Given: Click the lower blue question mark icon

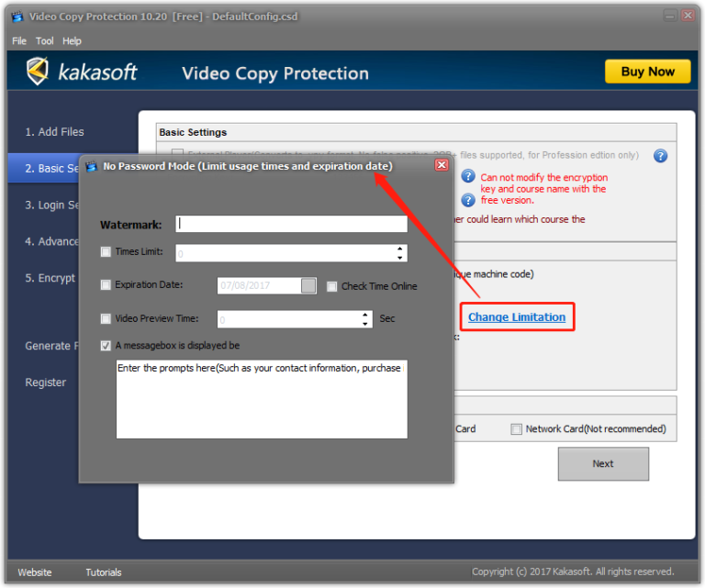Looking at the screenshot, I should [468, 200].
